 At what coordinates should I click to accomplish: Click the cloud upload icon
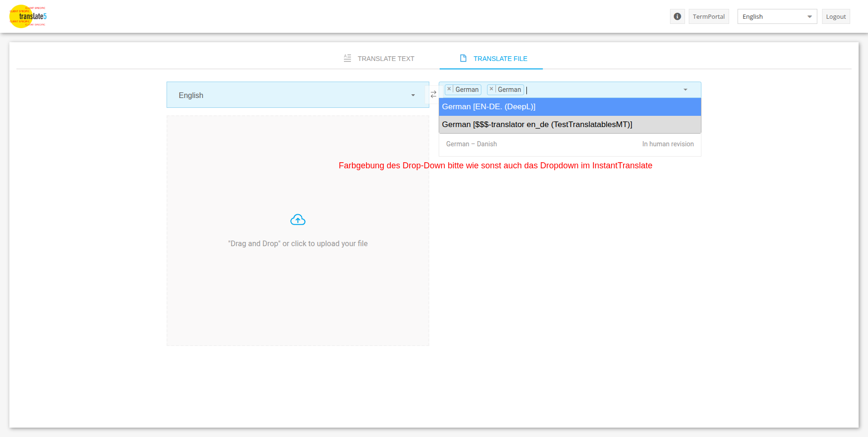297,220
